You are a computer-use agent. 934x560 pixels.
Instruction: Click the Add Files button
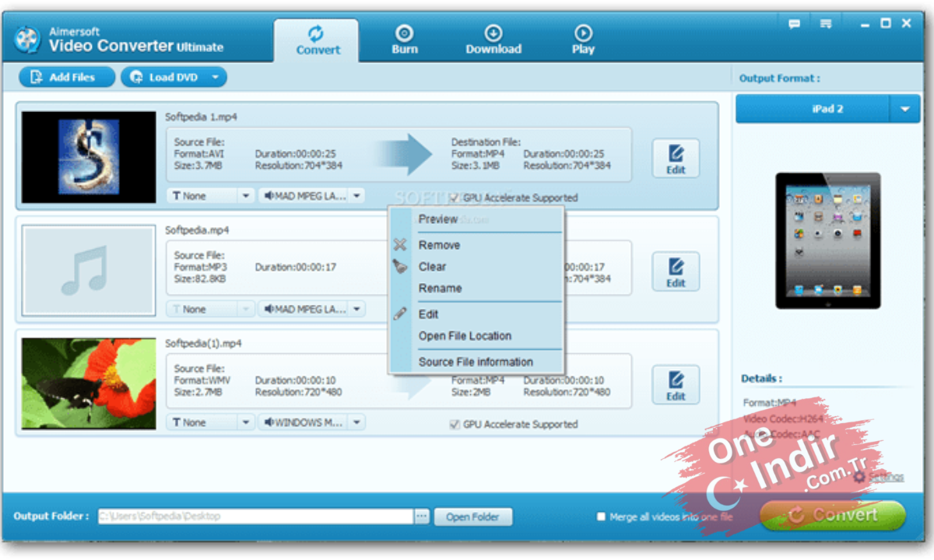click(x=67, y=77)
